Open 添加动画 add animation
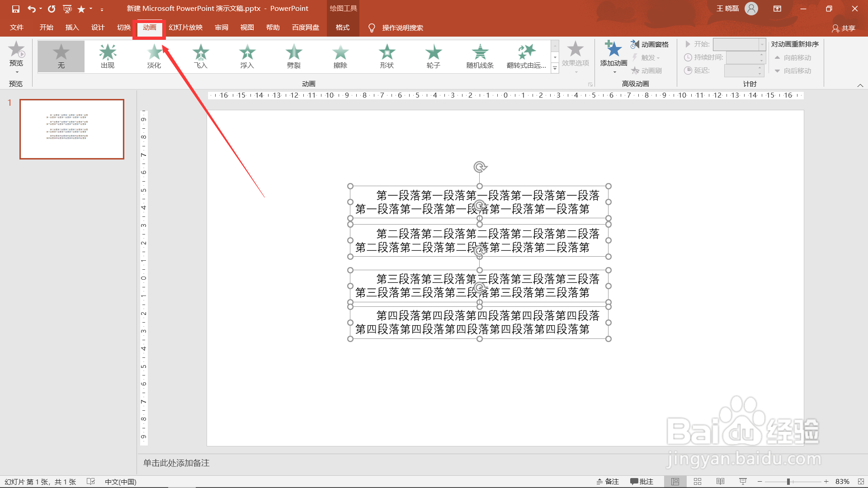The image size is (868, 488). click(613, 57)
